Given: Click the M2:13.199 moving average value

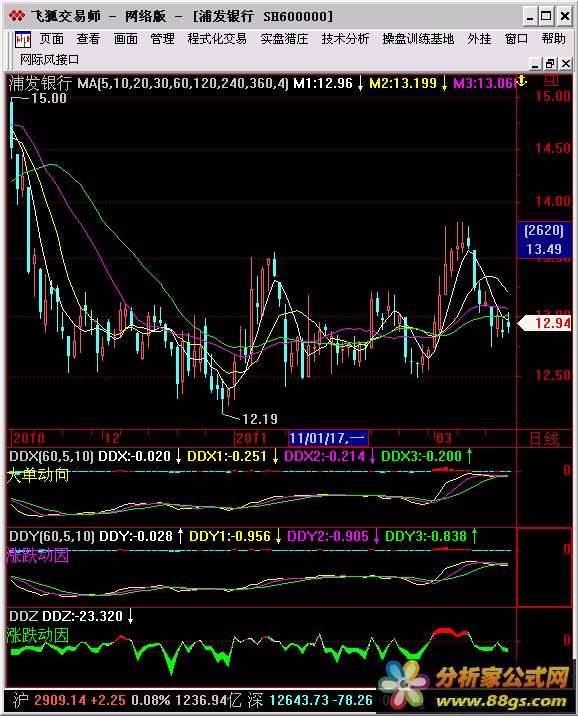Looking at the screenshot, I should (x=403, y=83).
